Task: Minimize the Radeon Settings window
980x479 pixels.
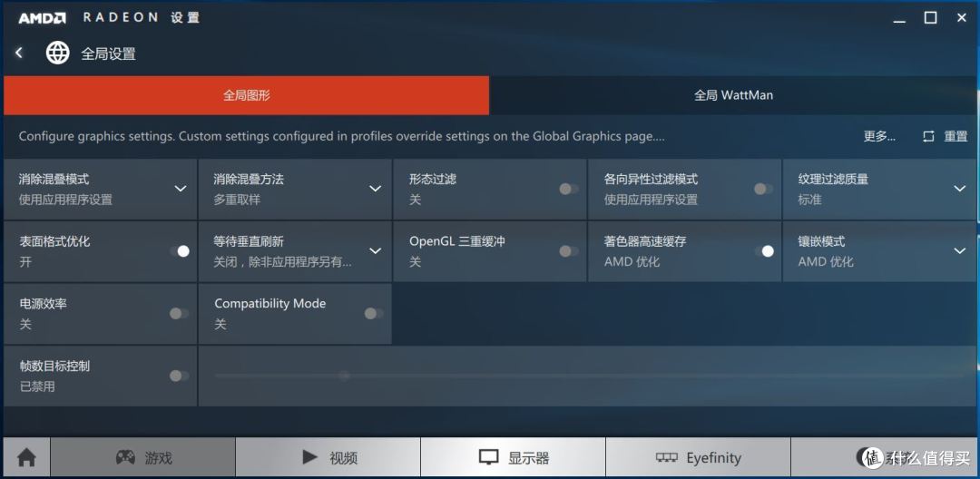Action: pos(899,22)
